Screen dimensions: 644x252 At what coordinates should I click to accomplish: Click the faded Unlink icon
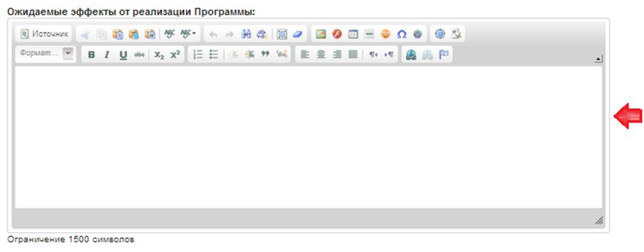pyautogui.click(x=428, y=55)
